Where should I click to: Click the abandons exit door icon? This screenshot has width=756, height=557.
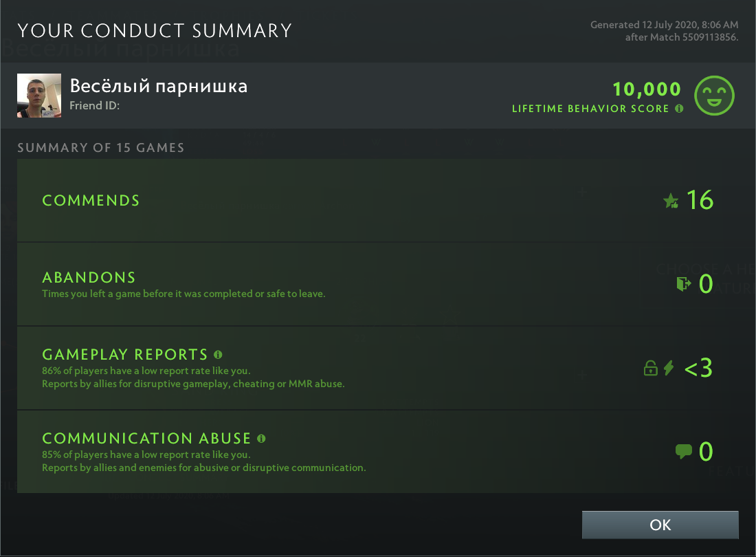682,284
